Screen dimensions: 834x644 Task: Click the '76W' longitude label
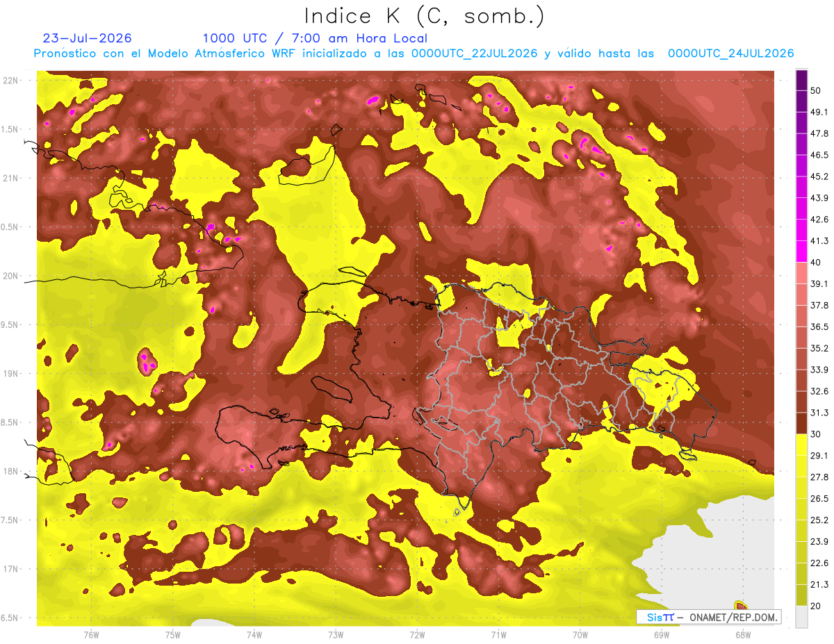tap(91, 634)
